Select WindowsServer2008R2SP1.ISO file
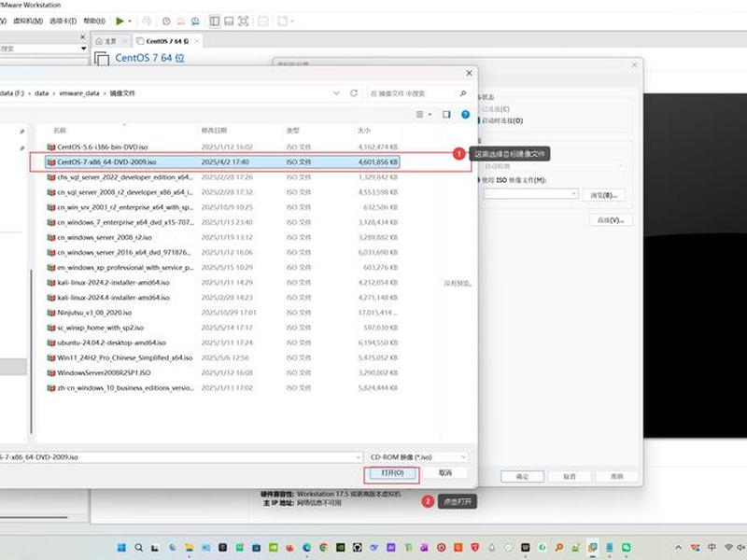Image resolution: width=747 pixels, height=560 pixels. click(222, 372)
